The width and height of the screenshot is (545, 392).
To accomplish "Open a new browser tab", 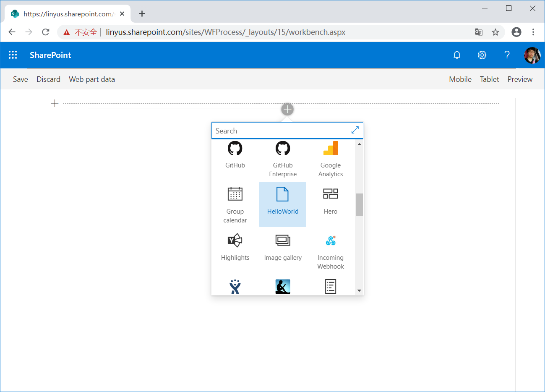I will [142, 14].
